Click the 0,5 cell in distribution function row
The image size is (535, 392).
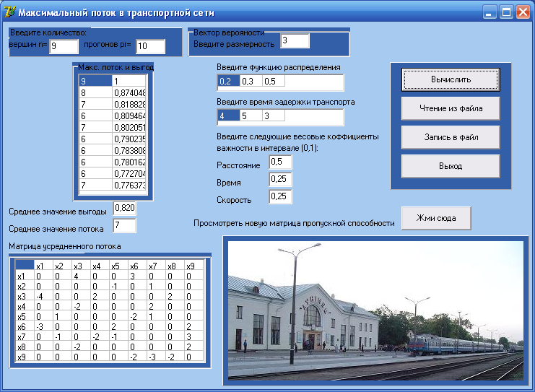pyautogui.click(x=274, y=81)
